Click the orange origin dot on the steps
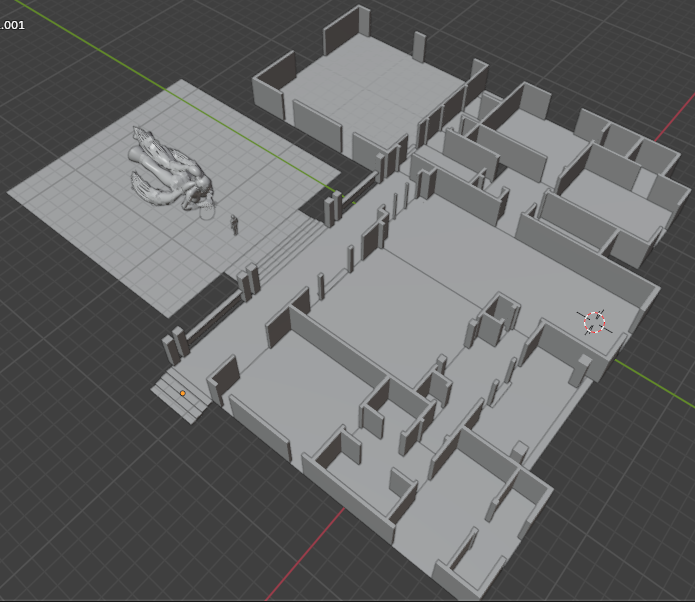The image size is (695, 602). [183, 393]
